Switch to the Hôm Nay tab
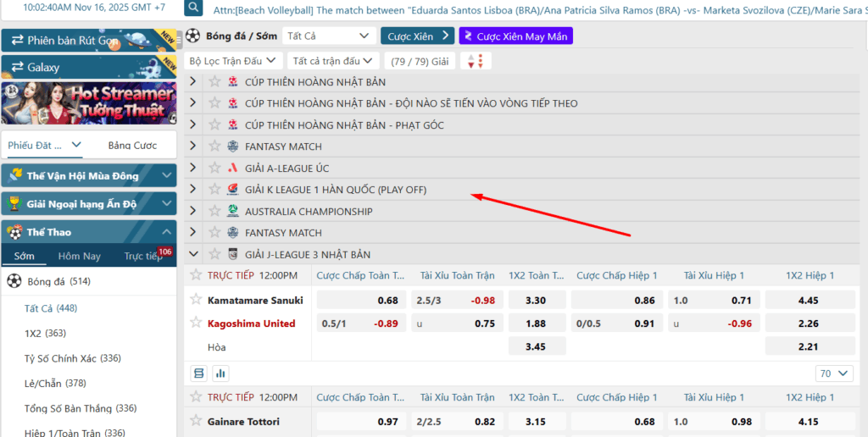868x437 pixels. click(79, 256)
